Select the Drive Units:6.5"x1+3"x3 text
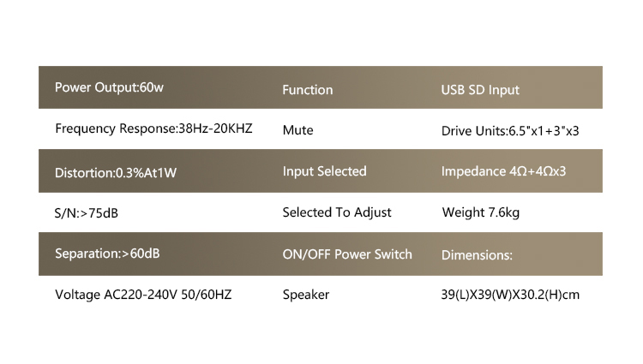 click(x=510, y=131)
